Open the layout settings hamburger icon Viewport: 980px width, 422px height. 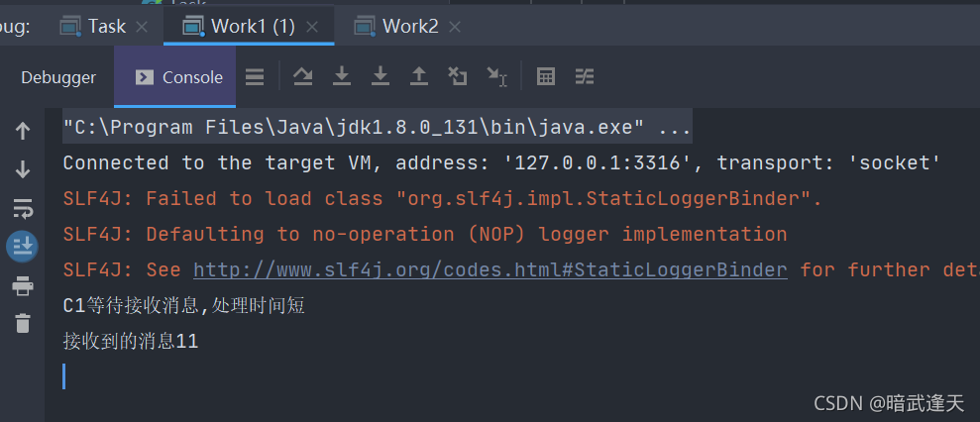pyautogui.click(x=255, y=77)
